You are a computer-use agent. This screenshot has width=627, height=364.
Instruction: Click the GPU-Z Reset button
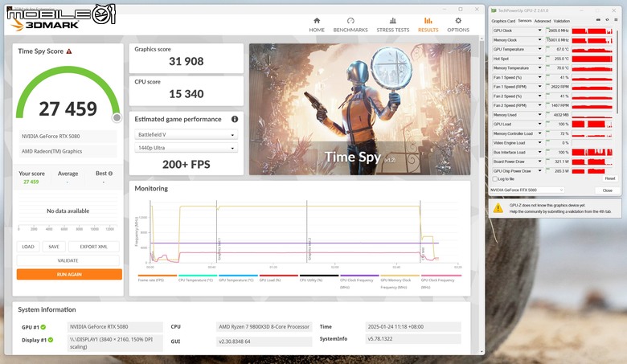(609, 178)
